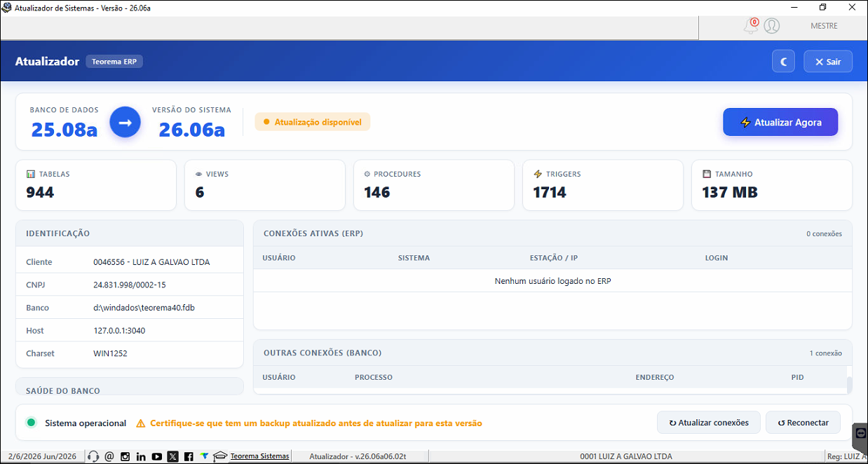868x464 pixels.
Task: Click the Procedures gear icon
Action: point(367,174)
